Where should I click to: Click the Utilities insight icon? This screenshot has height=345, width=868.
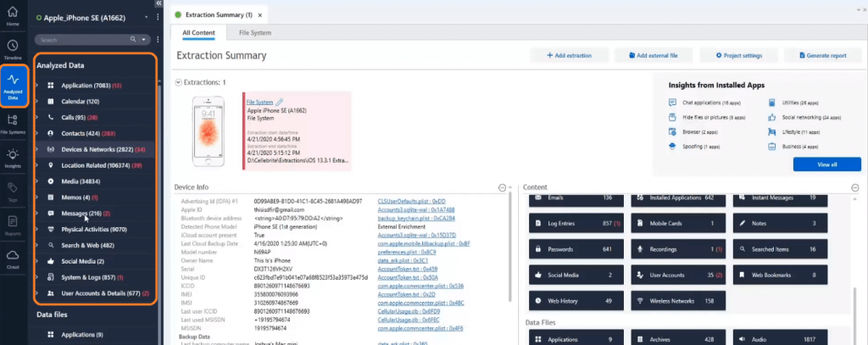pos(771,103)
